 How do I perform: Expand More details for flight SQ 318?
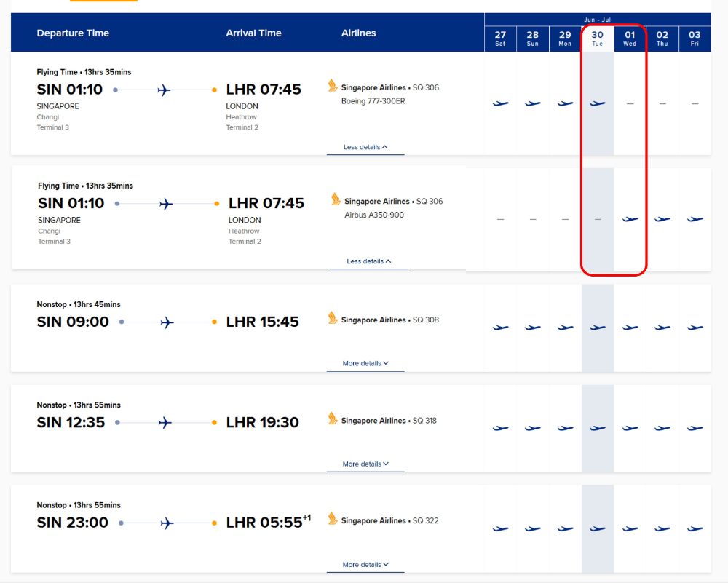pos(365,464)
